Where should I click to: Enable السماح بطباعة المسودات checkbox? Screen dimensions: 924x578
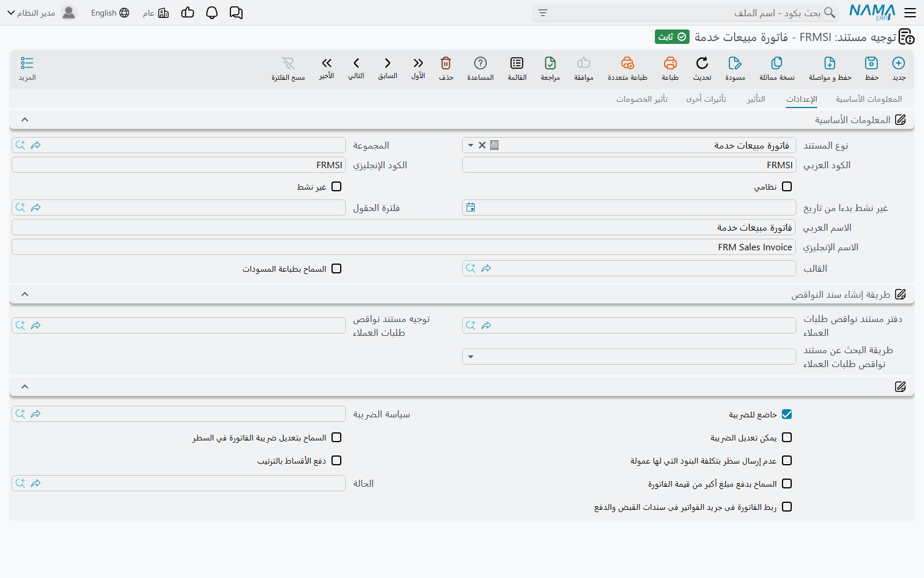[337, 269]
